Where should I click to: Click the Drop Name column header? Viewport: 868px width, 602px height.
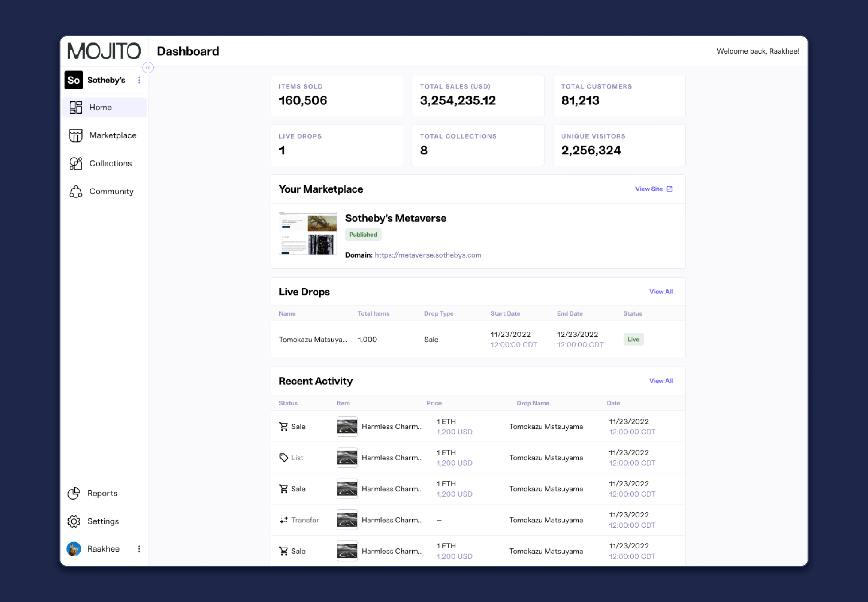533,403
